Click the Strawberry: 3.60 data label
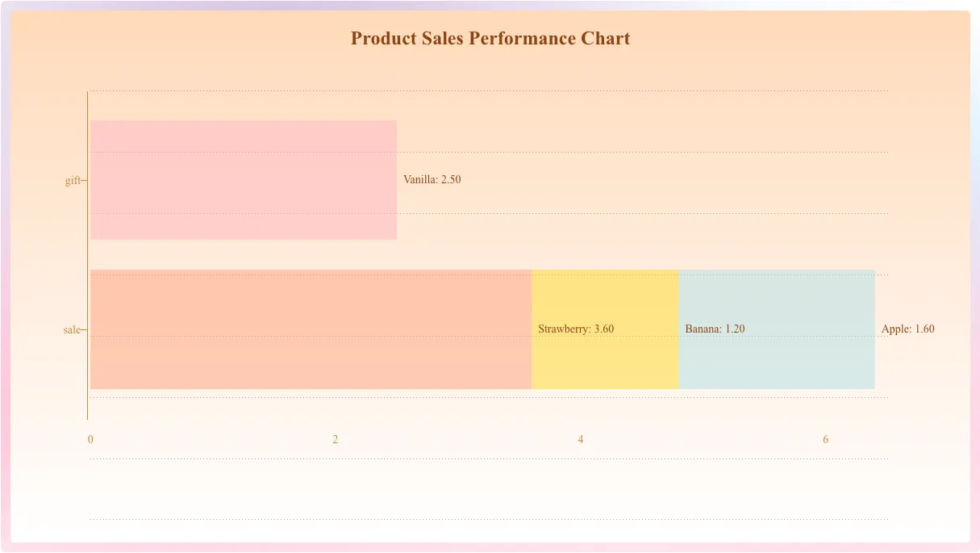The image size is (980, 553). (576, 329)
